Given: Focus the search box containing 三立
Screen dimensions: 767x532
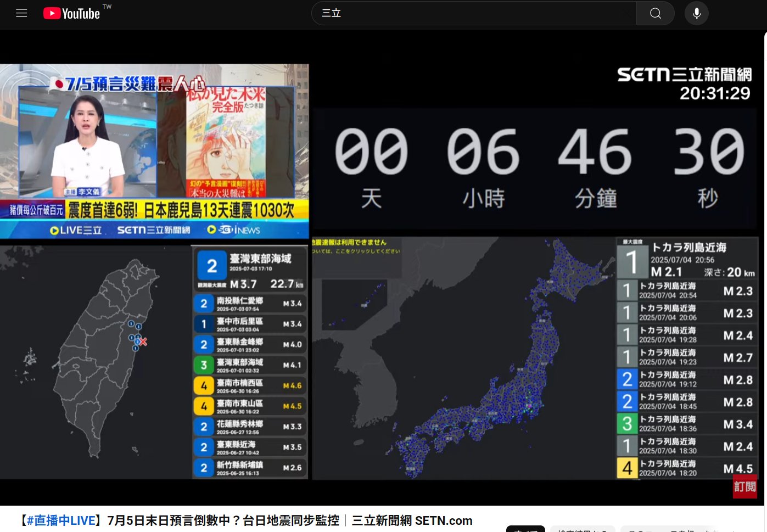Looking at the screenshot, I should coord(474,13).
